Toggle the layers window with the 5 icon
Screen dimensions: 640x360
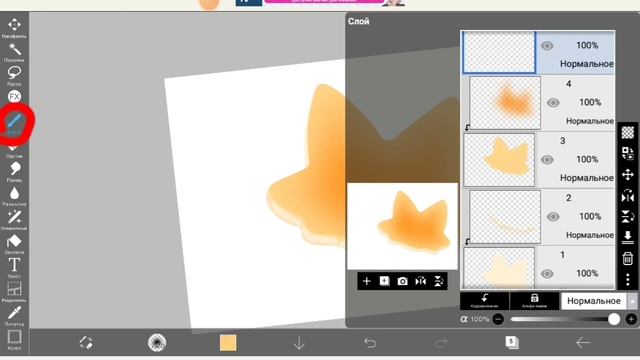click(x=512, y=342)
